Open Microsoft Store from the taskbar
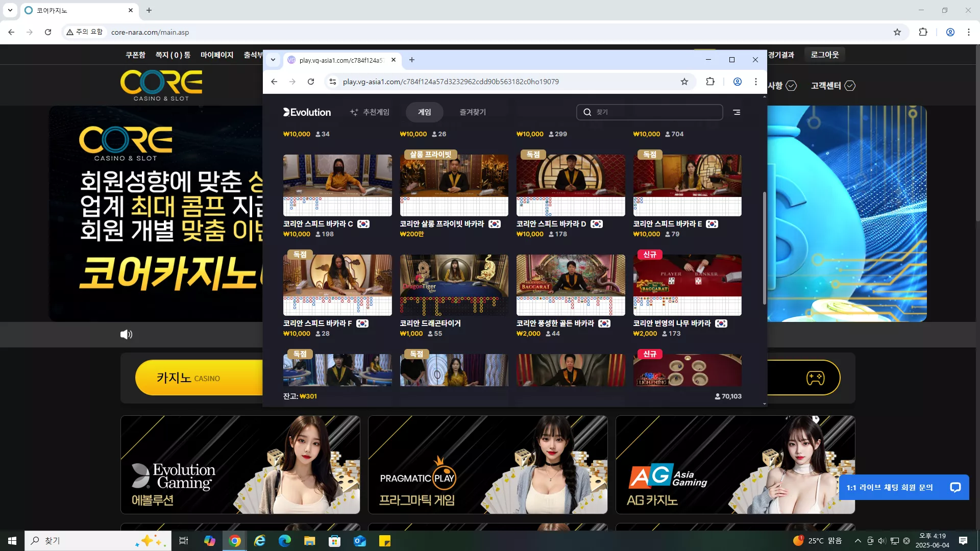This screenshot has width=980, height=551. point(335,541)
